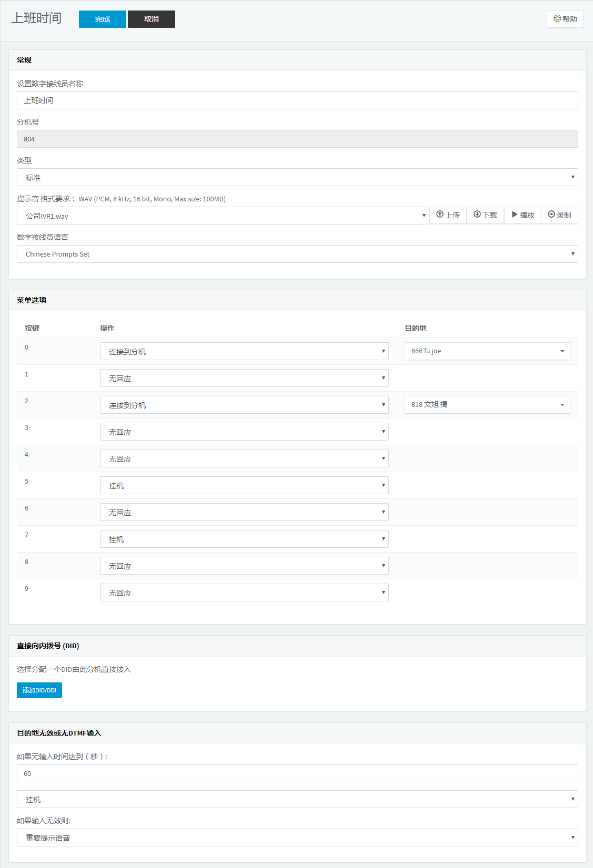Open the Chinese Prompts Set language dropdown
Image resolution: width=593 pixels, height=868 pixels.
(x=297, y=254)
